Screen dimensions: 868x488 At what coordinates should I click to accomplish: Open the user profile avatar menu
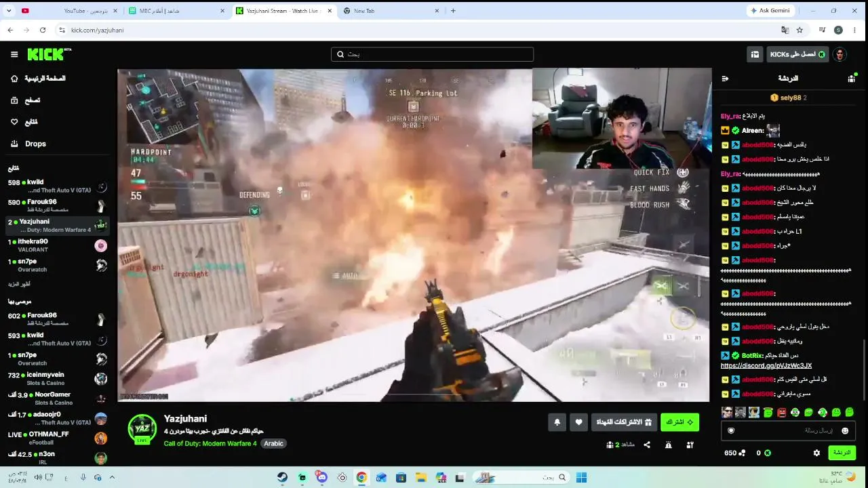(840, 54)
